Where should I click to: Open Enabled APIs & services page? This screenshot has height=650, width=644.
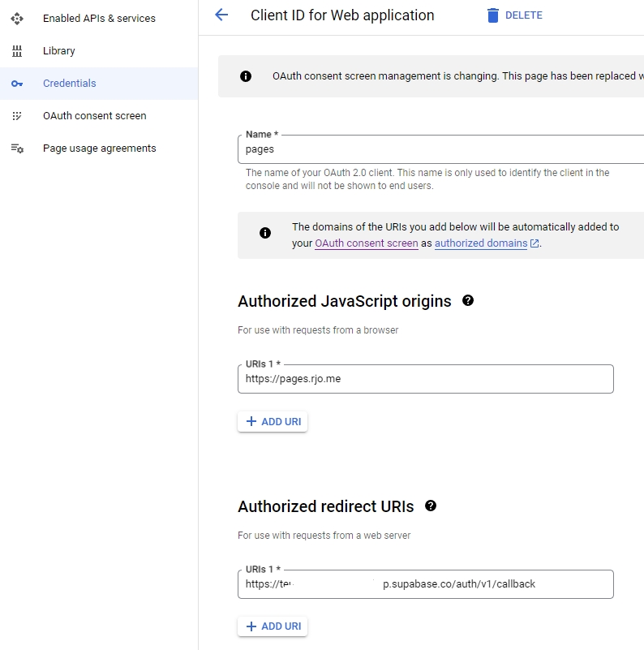coord(99,18)
